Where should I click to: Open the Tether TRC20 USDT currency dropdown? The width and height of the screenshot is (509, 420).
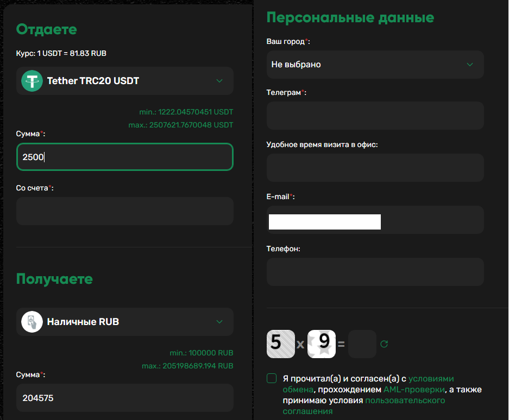click(124, 81)
